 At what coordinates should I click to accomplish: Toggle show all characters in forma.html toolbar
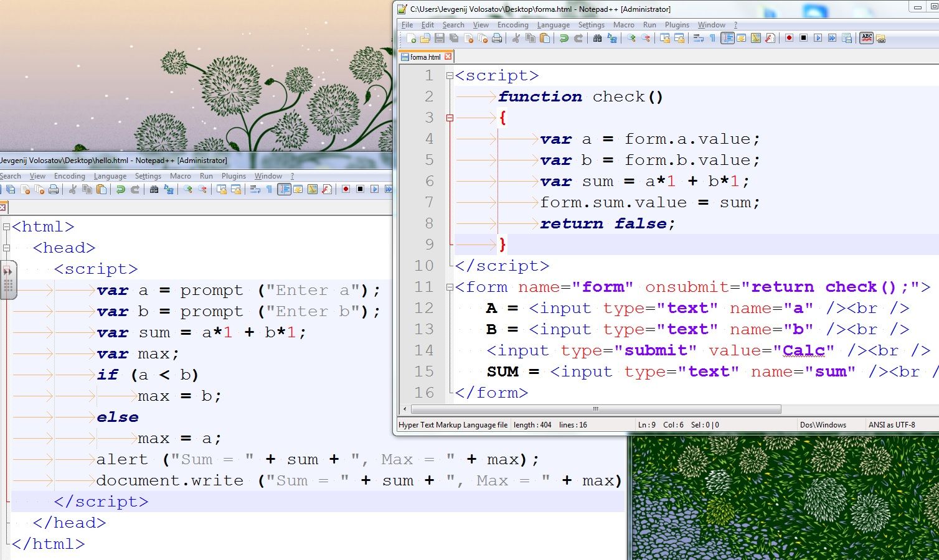pos(712,39)
